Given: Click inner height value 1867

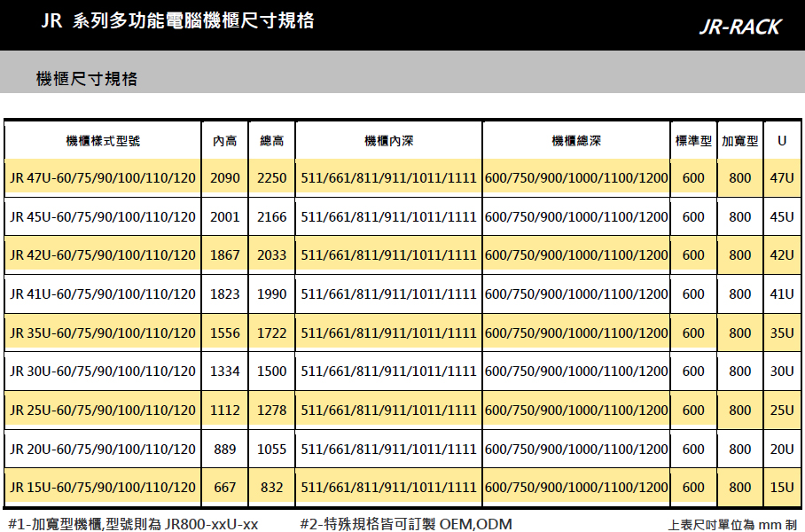Looking at the screenshot, I should tap(225, 255).
